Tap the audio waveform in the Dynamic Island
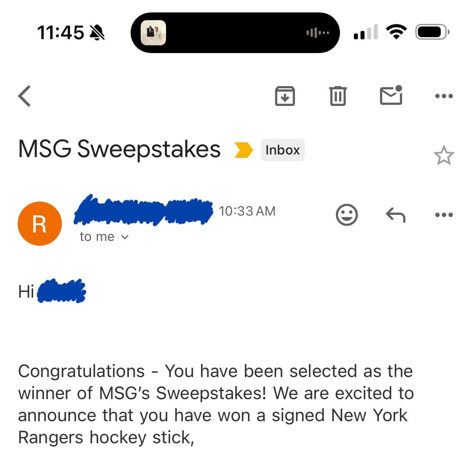 (317, 33)
